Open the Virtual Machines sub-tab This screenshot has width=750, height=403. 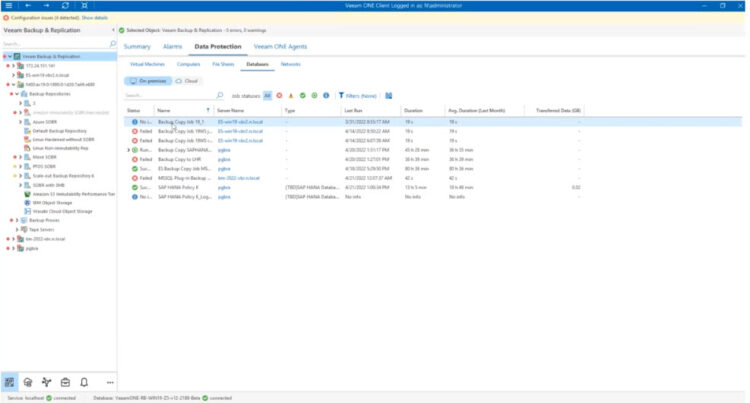pos(147,64)
